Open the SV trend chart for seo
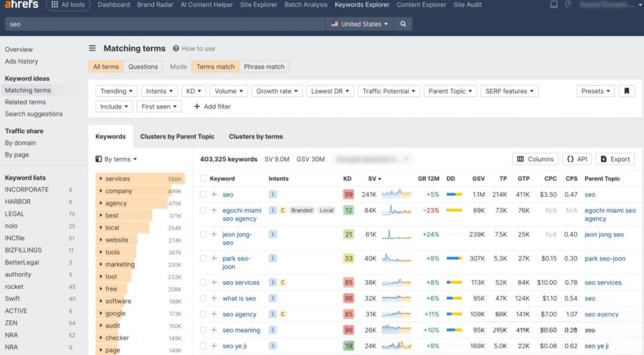This screenshot has height=355, width=644. (396, 194)
